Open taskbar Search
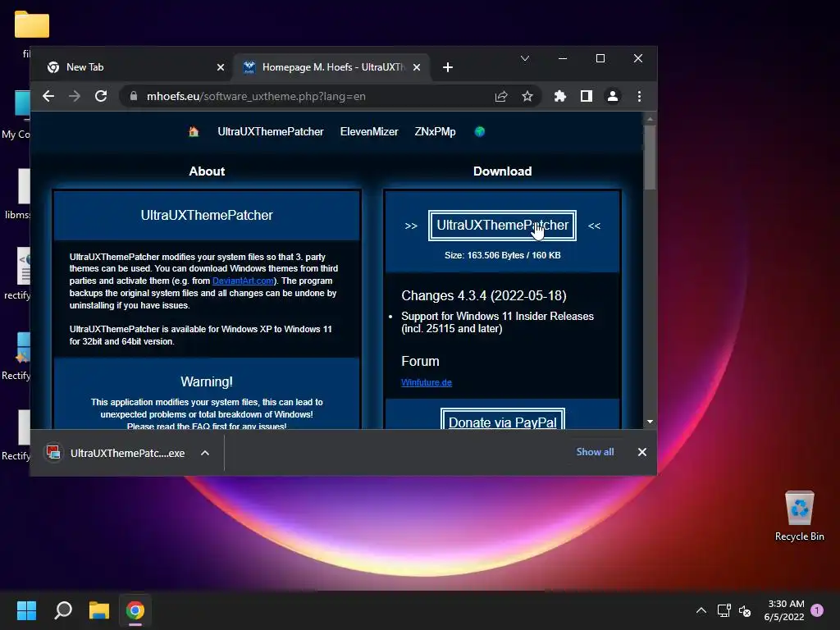Viewport: 840px width, 630px height. tap(63, 610)
